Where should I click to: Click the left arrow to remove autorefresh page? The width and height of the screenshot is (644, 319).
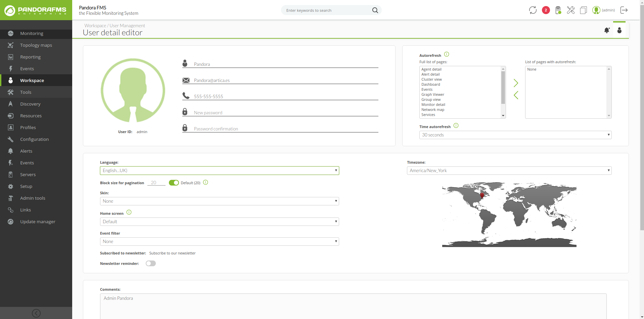tap(516, 95)
